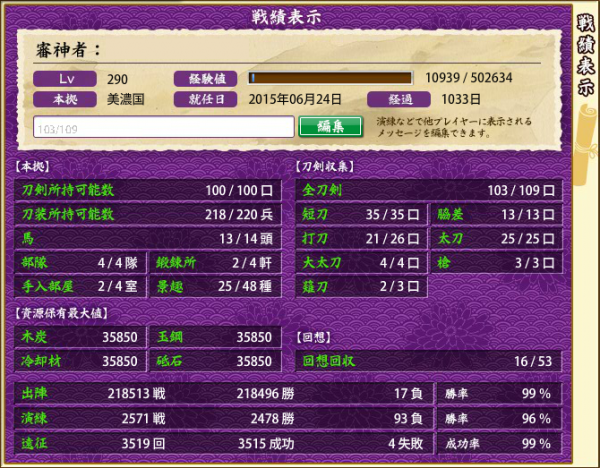Image resolution: width=600 pixels, height=468 pixels.
Task: Click the message help text beside 編集
Action: (454, 127)
